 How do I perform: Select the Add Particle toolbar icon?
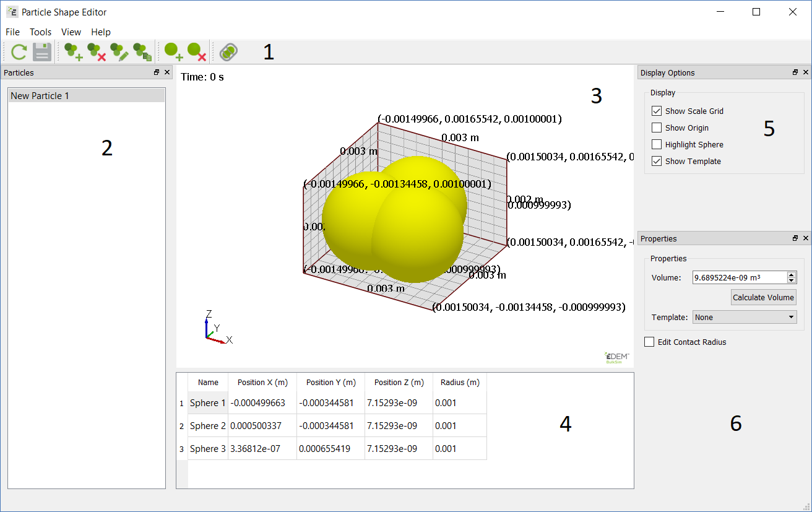coord(73,52)
